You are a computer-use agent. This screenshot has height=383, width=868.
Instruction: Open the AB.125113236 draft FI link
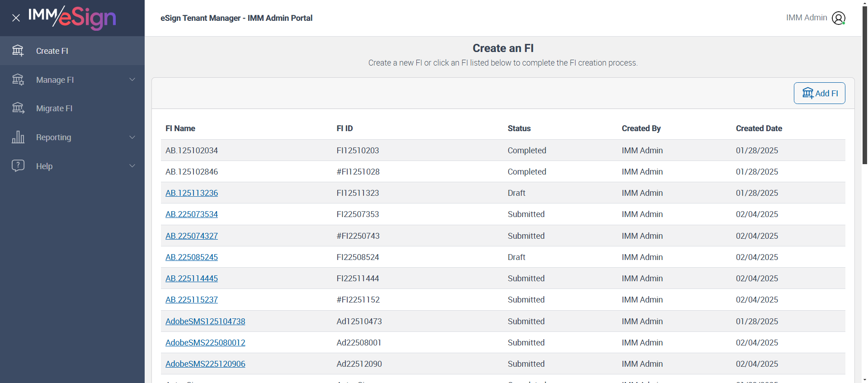(x=192, y=193)
